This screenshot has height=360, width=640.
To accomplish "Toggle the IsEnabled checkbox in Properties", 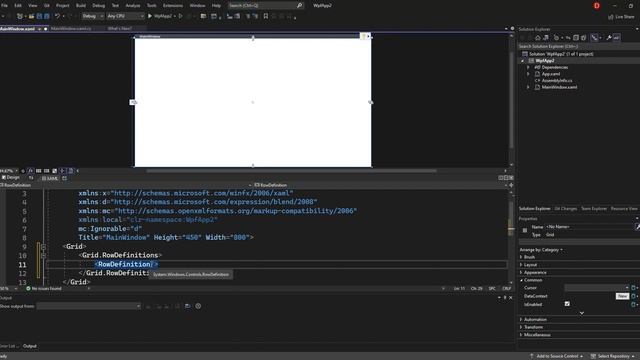I will click(x=567, y=304).
